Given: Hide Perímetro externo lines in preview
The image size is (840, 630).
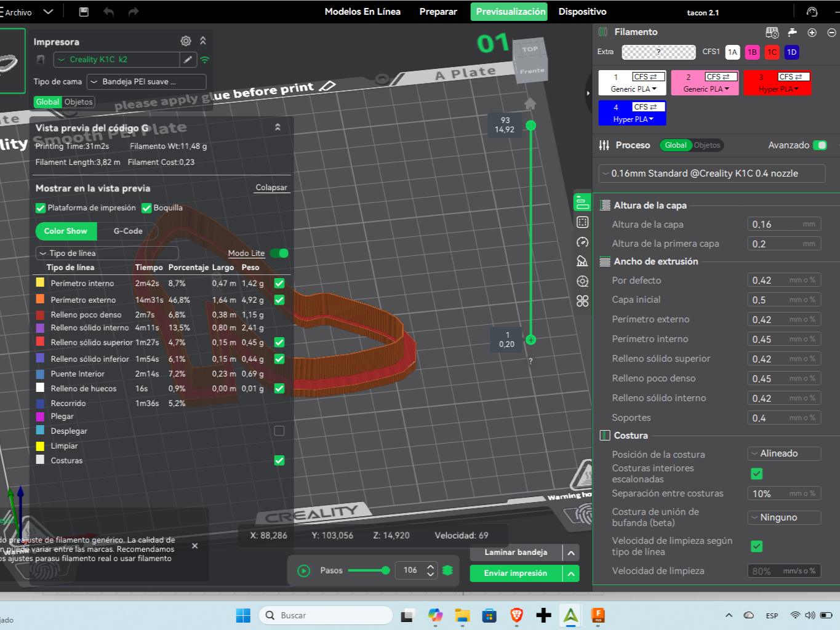Looking at the screenshot, I should pyautogui.click(x=279, y=300).
